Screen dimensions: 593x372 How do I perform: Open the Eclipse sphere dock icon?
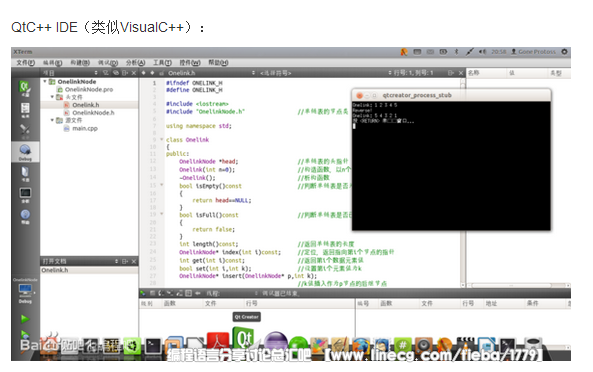275,341
